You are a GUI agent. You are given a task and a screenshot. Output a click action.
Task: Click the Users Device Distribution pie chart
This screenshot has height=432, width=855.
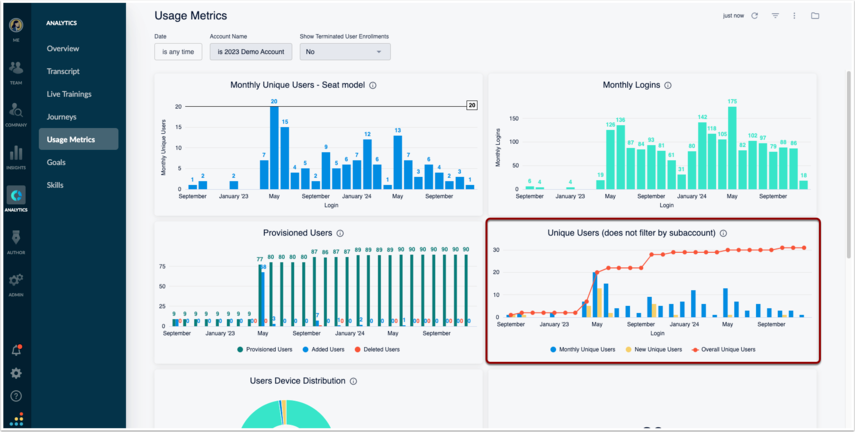[286, 414]
